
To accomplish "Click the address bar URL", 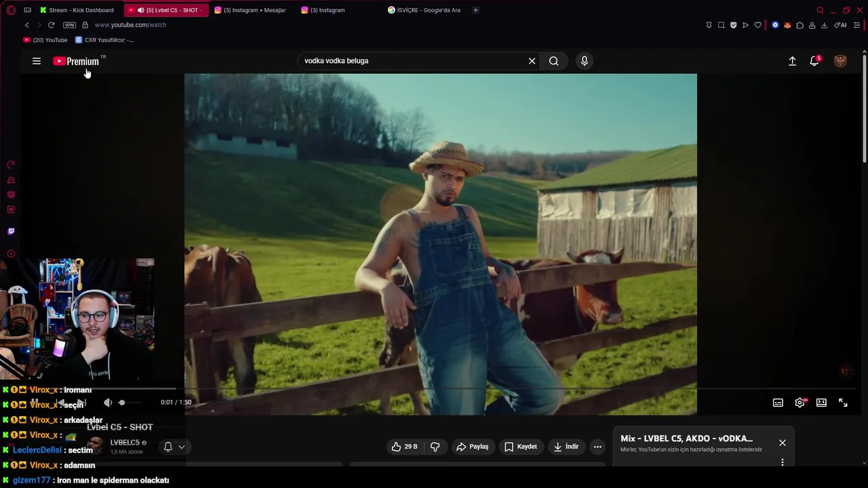I will [x=130, y=25].
